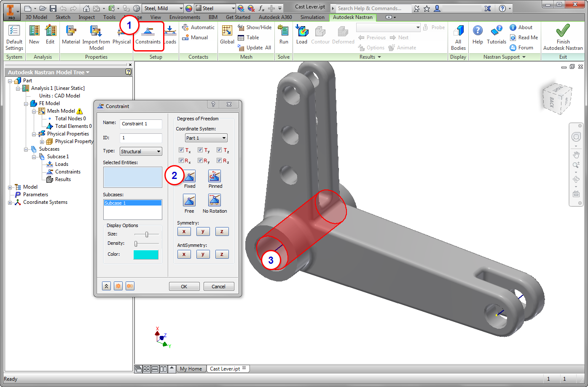This screenshot has width=588, height=387.
Task: Open the Steel, Mild material dropdown
Action: tap(163, 8)
